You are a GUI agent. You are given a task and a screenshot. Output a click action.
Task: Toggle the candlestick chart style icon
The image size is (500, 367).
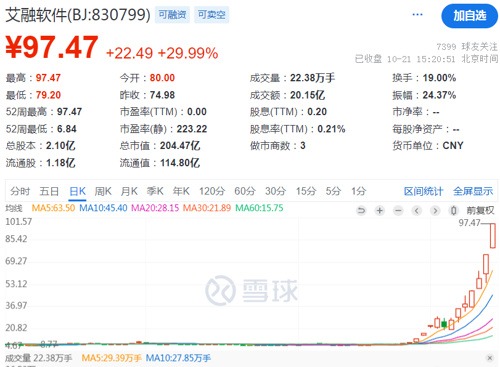tap(453, 211)
